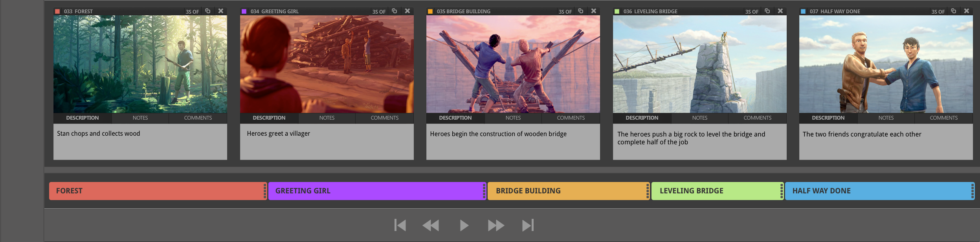Image resolution: width=980 pixels, height=242 pixels.
Task: Open the Comments tab of 033 Forest
Action: pyautogui.click(x=198, y=118)
